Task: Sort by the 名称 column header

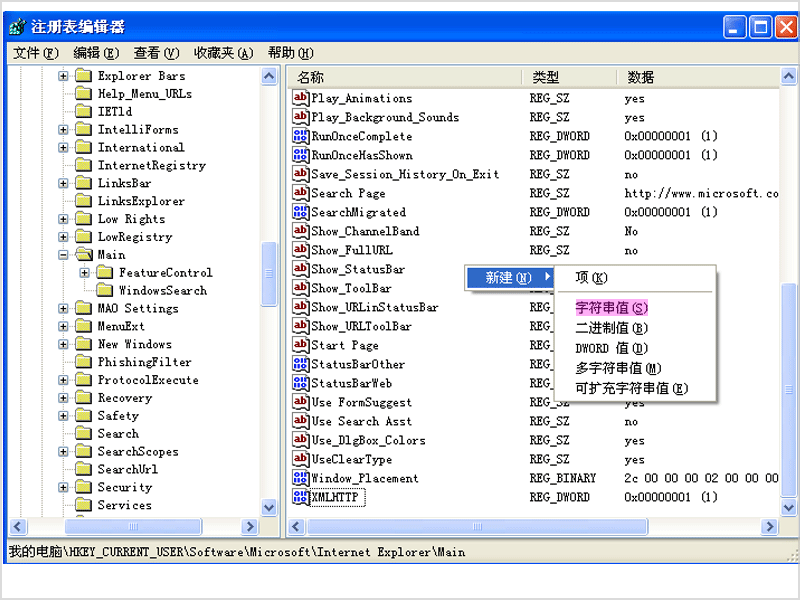Action: pyautogui.click(x=405, y=77)
